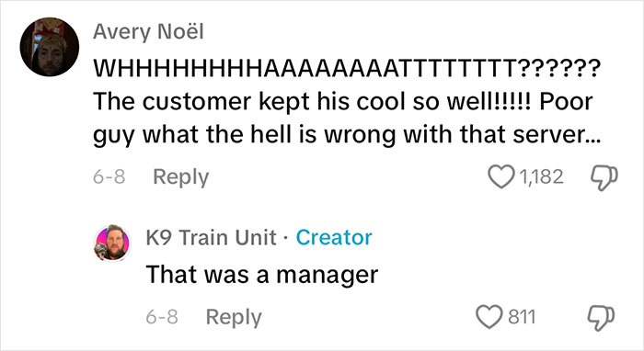Reply to Avery Noël's comment
This screenshot has width=644, height=351.
click(180, 177)
